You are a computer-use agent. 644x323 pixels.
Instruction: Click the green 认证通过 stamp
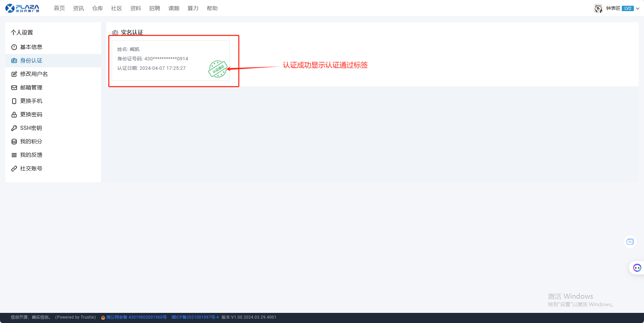point(218,69)
